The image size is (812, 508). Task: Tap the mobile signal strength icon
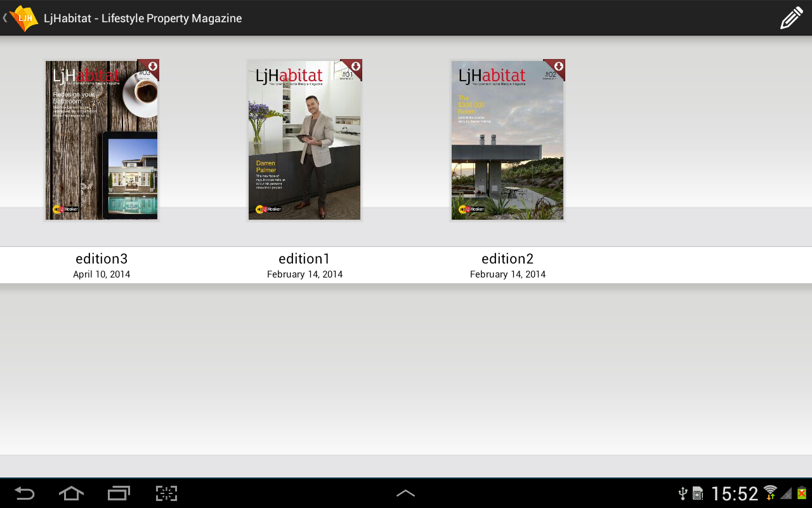coord(786,493)
